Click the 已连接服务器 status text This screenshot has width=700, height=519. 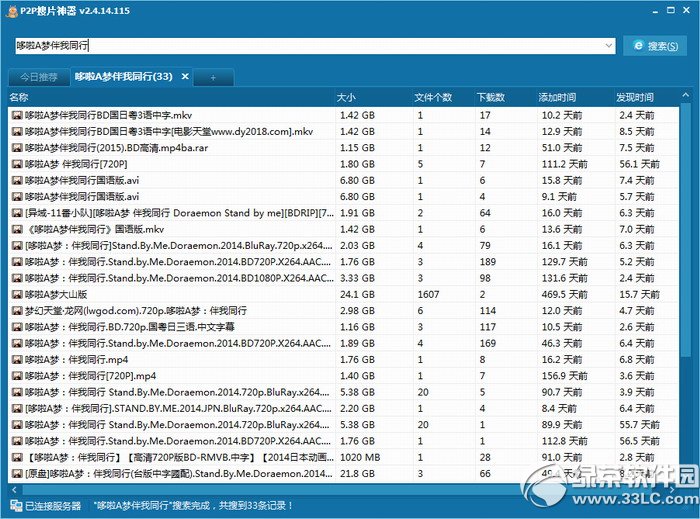coord(53,506)
